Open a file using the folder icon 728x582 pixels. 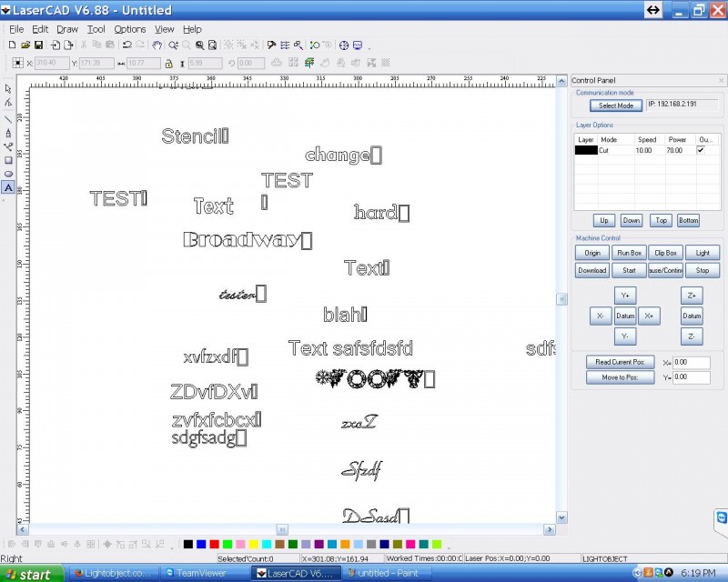click(25, 45)
